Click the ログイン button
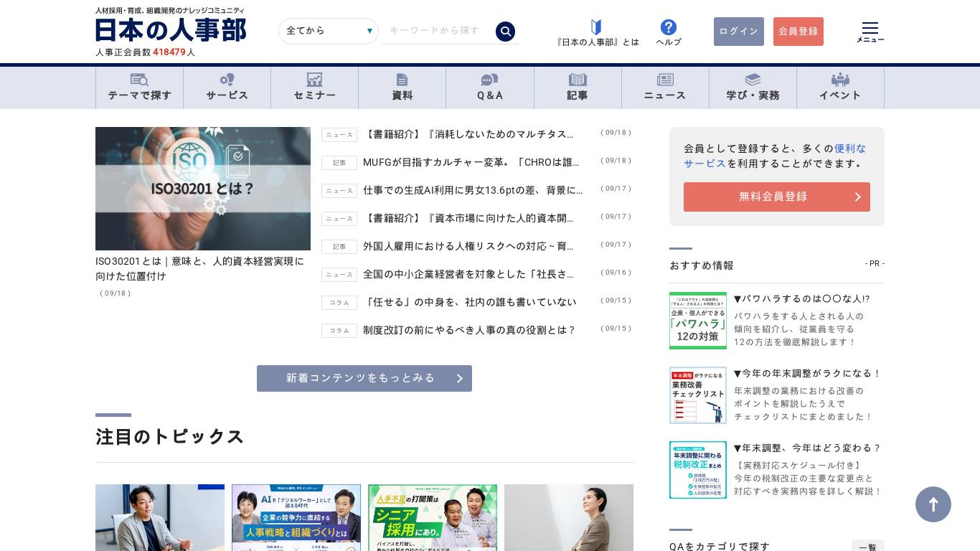 click(739, 32)
